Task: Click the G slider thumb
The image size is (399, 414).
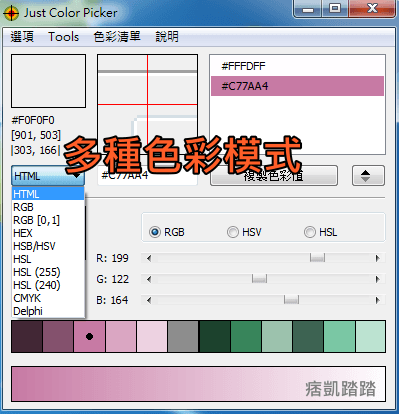Action: [x=259, y=279]
